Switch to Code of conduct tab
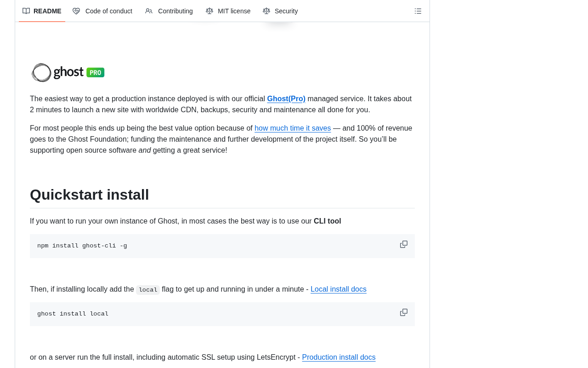The height and width of the screenshot is (368, 588). pos(102,11)
